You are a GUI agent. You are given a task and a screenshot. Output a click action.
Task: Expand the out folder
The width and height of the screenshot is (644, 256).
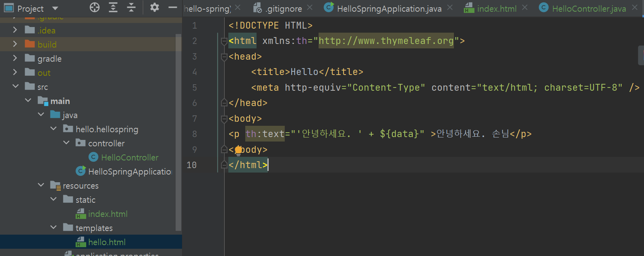pyautogui.click(x=15, y=72)
